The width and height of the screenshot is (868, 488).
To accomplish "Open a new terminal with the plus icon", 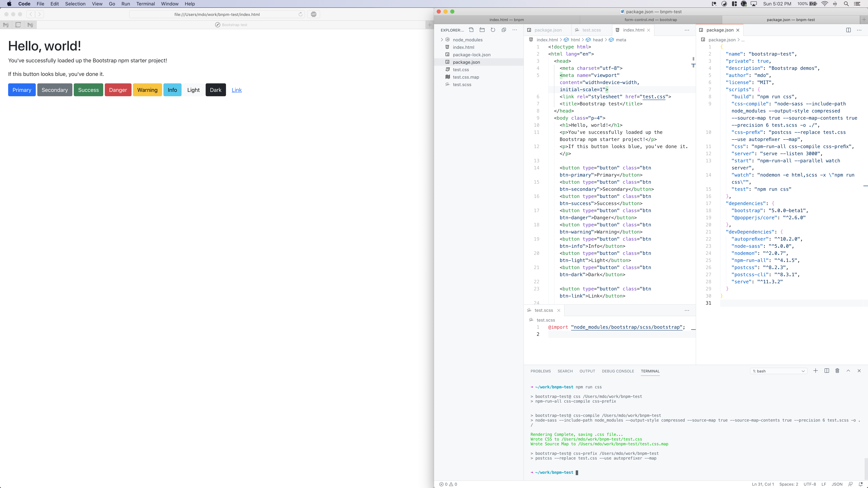I will click(816, 370).
